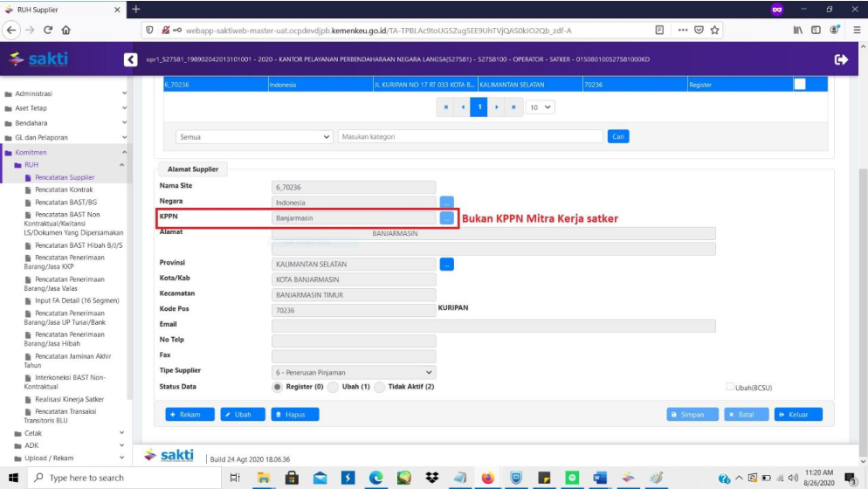Tick the Ubah(BCSU) checkbox
The width and height of the screenshot is (868, 489).
[x=730, y=387]
